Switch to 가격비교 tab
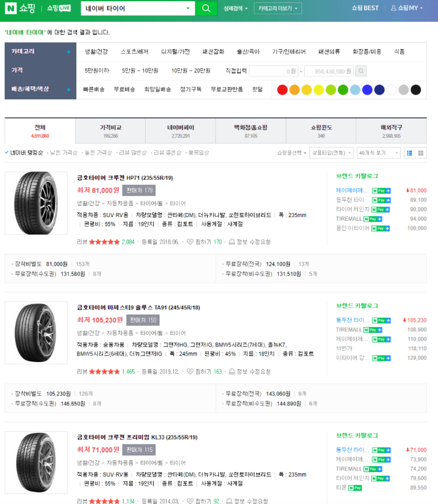 [x=110, y=131]
